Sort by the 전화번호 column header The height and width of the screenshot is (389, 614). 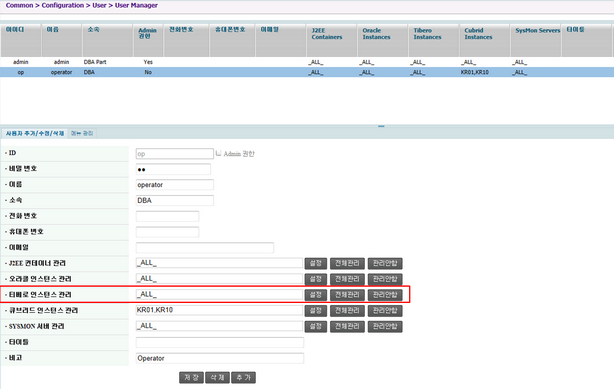pyautogui.click(x=186, y=40)
